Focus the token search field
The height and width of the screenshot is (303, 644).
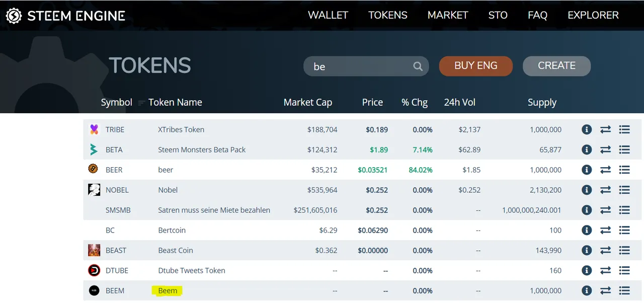point(366,66)
